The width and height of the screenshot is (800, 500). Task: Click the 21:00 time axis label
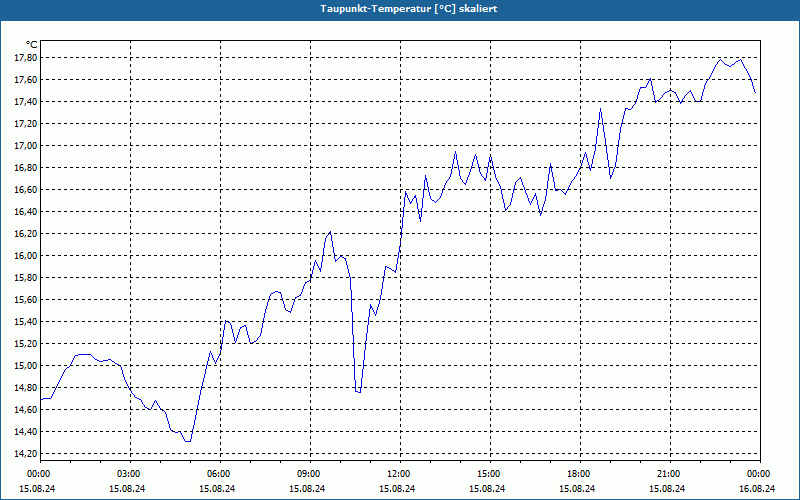point(668,474)
